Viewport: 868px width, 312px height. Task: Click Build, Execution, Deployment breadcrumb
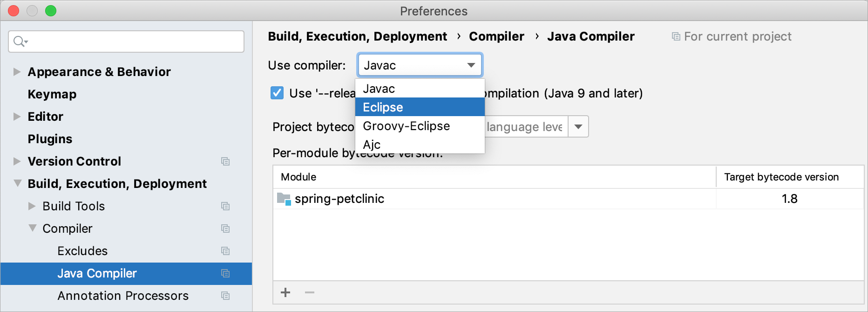[357, 36]
